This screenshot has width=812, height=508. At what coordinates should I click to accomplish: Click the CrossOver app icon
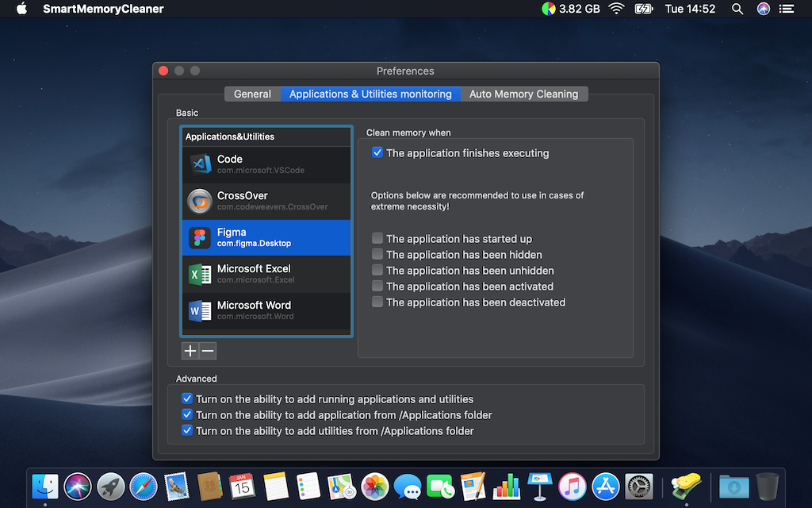(200, 201)
